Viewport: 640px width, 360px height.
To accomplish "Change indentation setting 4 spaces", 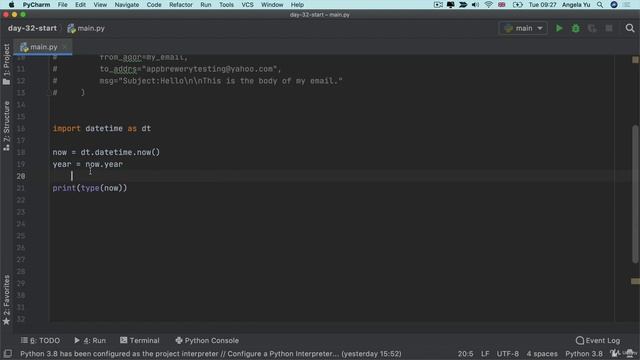I will pos(542,354).
